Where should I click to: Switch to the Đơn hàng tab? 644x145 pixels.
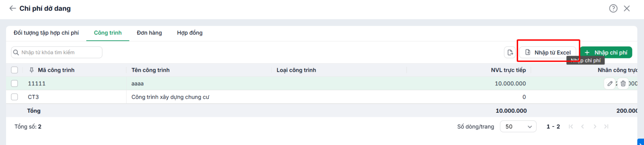coord(149,33)
